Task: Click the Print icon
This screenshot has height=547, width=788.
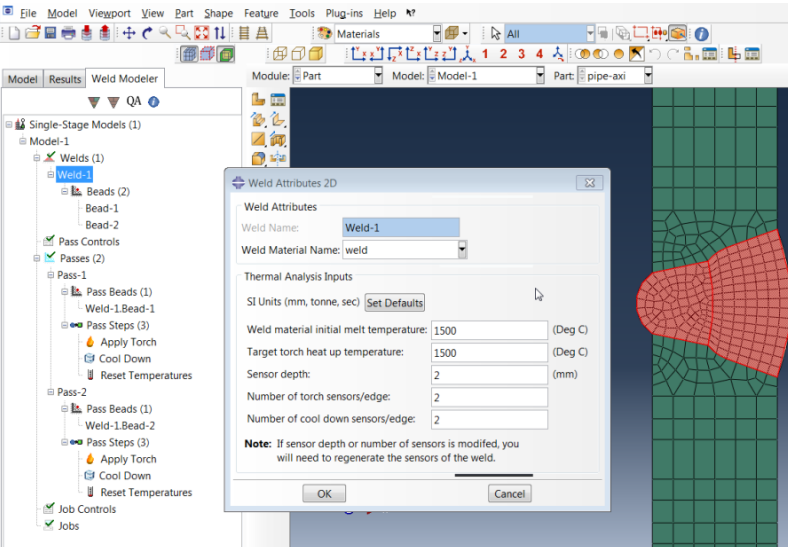Action: (x=68, y=33)
